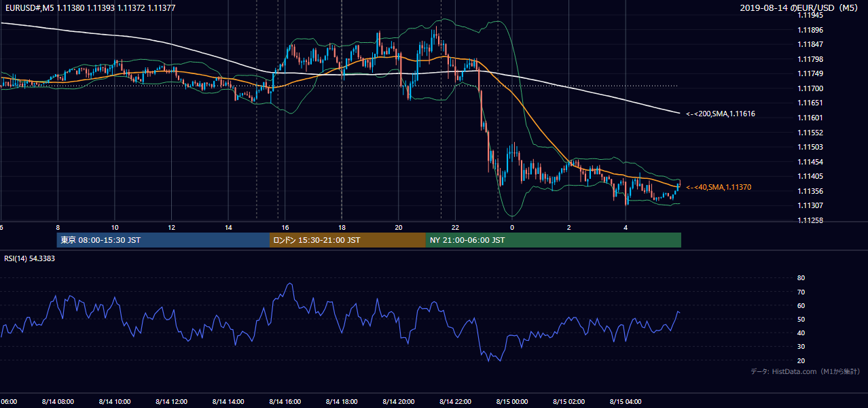The image size is (868, 408).
Task: Click the 8/14 12:00 date label
Action: tap(172, 402)
